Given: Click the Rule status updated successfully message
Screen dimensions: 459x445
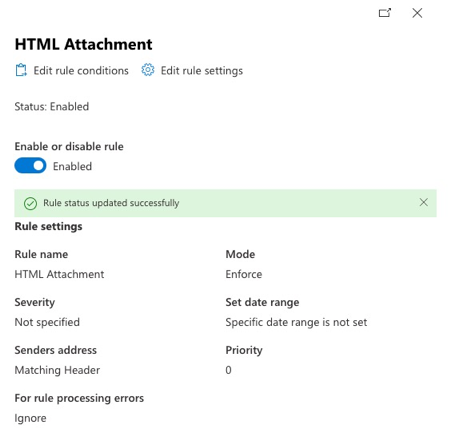Looking at the screenshot, I should coord(111,203).
